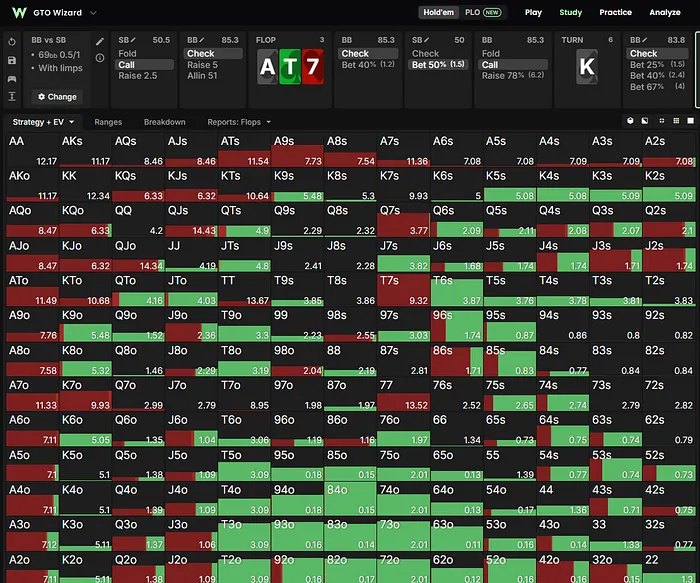This screenshot has height=583, width=700.
Task: Click the save spot icon
Action: 12,60
